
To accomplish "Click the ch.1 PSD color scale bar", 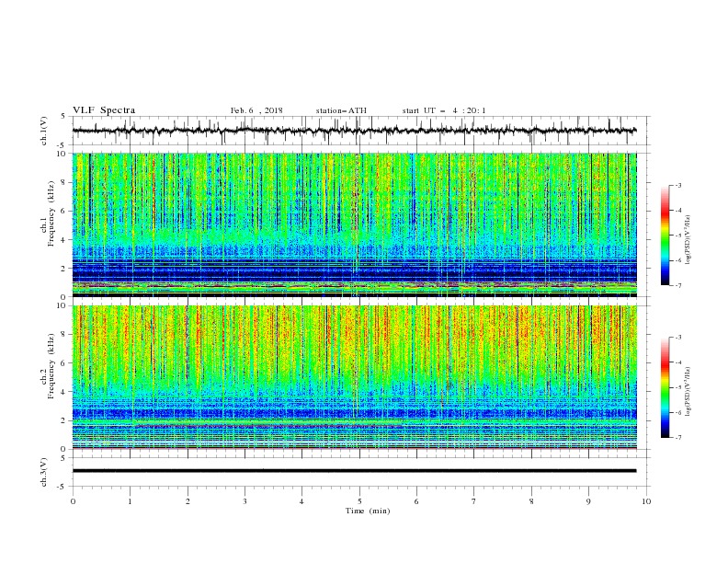I will (x=665, y=236).
